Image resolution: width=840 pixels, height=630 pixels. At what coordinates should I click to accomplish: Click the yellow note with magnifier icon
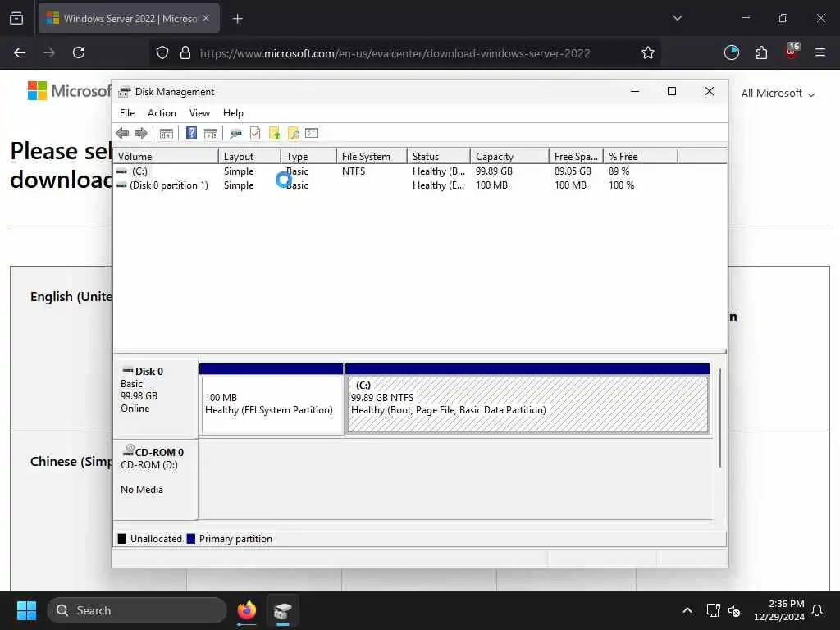point(293,134)
